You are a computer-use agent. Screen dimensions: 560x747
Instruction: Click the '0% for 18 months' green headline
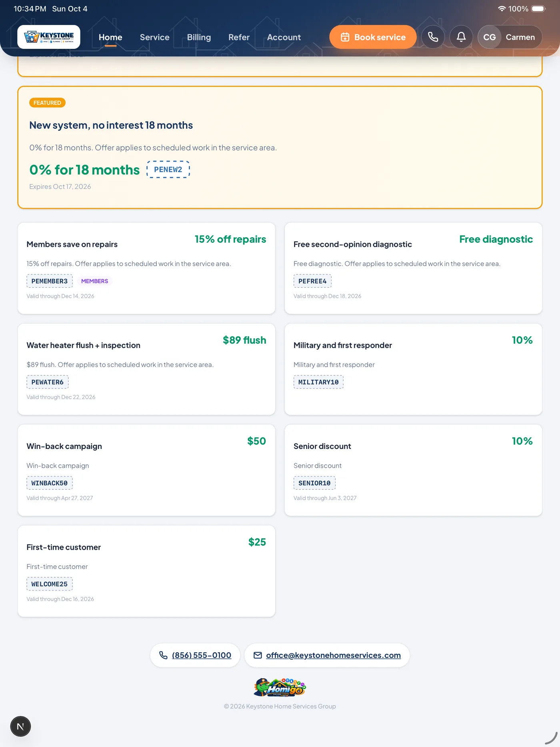point(85,170)
